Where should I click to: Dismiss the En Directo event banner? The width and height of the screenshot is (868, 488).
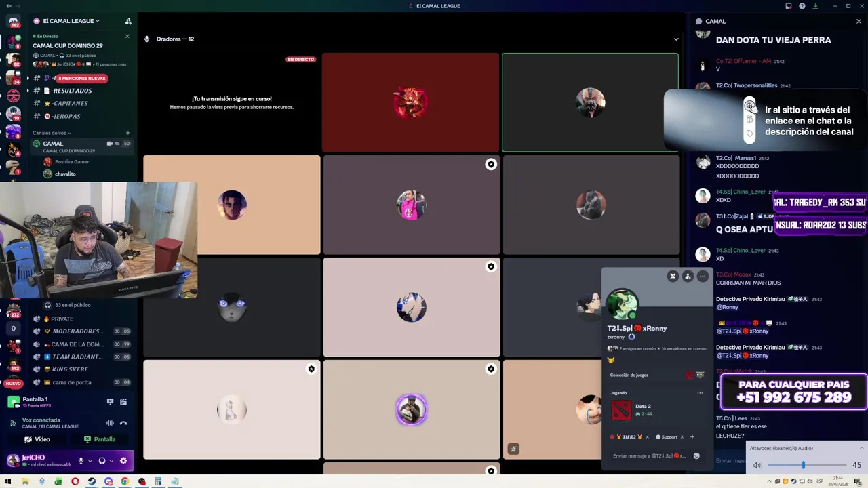tap(127, 36)
